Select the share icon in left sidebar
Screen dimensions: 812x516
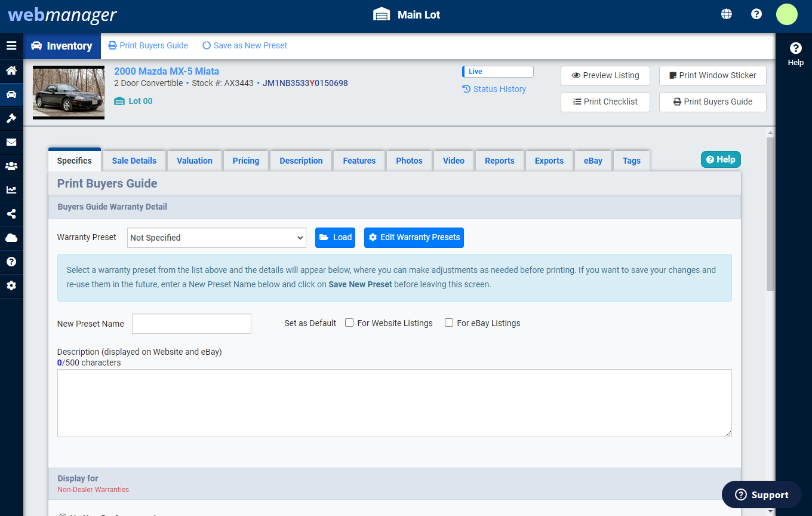click(11, 214)
